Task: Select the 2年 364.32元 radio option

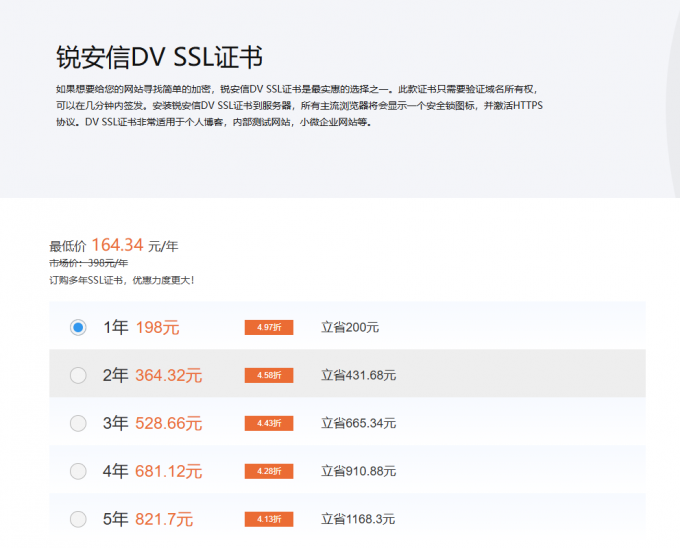Action: [x=78, y=375]
